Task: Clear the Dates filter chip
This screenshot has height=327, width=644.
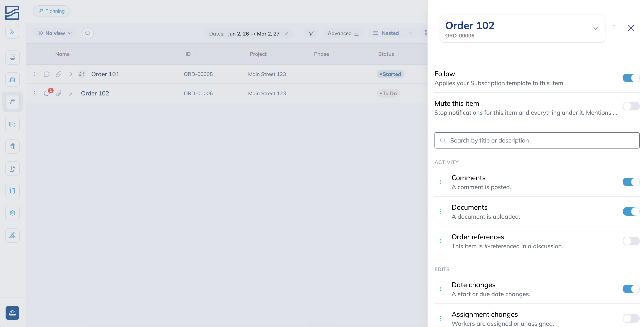Action: point(286,34)
